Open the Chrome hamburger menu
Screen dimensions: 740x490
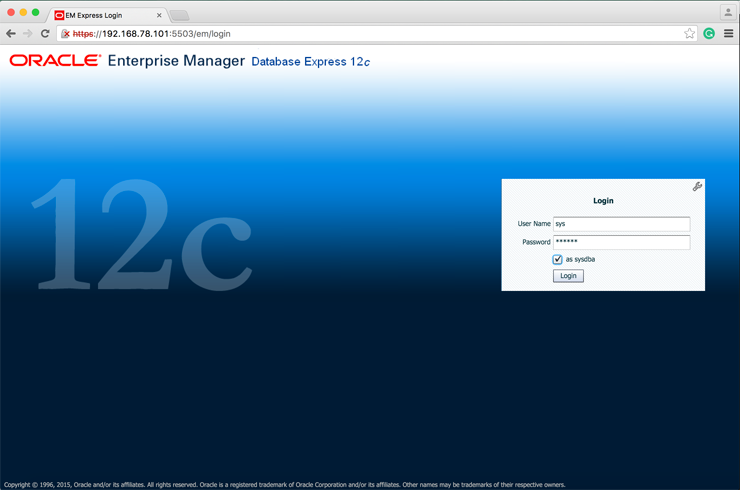[728, 34]
